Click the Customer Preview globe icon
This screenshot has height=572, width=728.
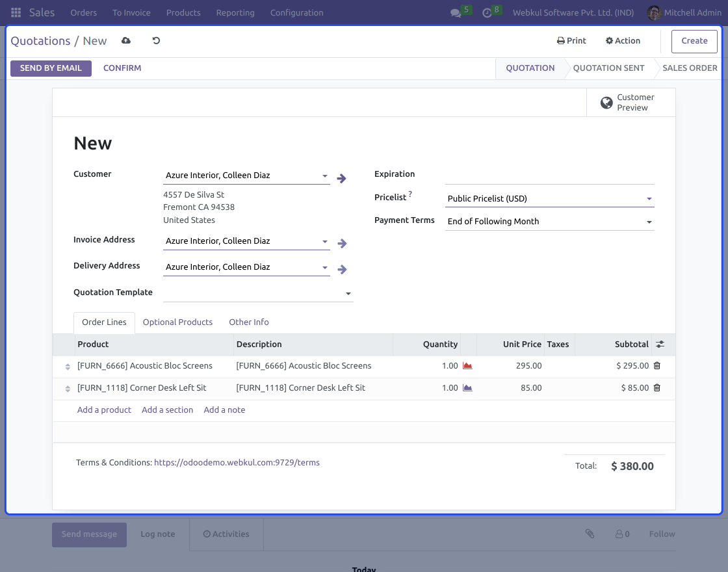point(606,103)
